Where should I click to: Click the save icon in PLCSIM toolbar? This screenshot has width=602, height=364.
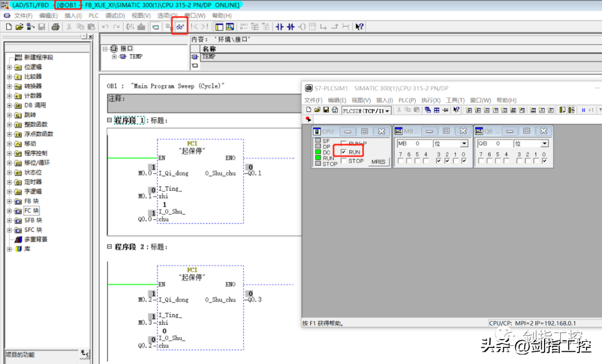326,110
